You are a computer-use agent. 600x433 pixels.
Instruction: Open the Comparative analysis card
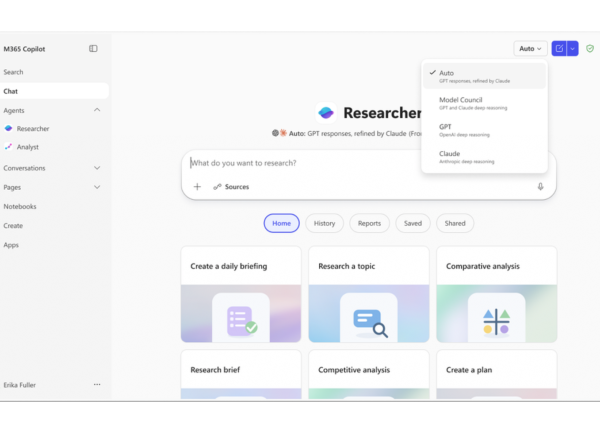(x=496, y=294)
